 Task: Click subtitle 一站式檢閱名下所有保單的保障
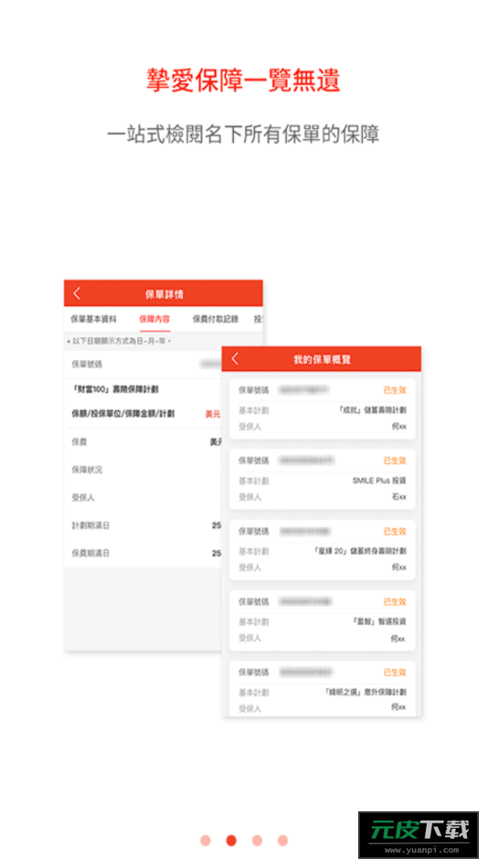(x=243, y=134)
